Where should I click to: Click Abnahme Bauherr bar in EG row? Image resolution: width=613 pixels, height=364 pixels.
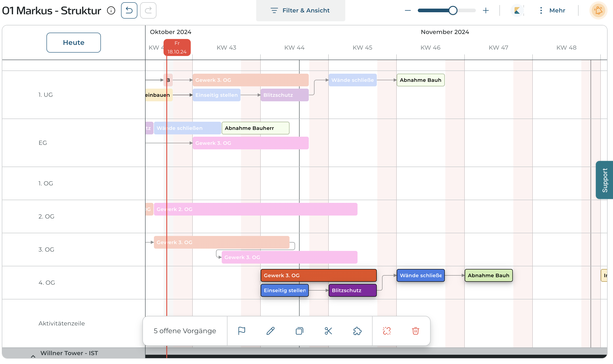(x=255, y=128)
